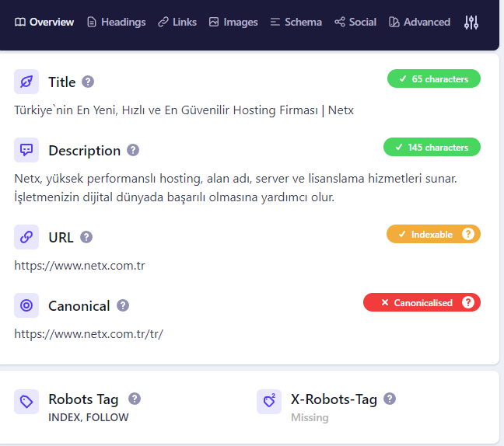
Task: Click the Advanced tab icon
Action: click(x=394, y=23)
